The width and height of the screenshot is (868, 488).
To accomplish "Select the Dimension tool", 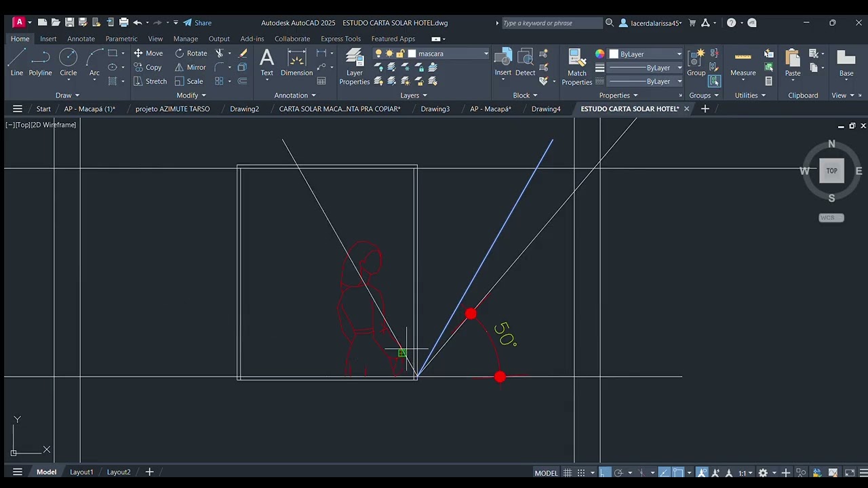I will [296, 62].
